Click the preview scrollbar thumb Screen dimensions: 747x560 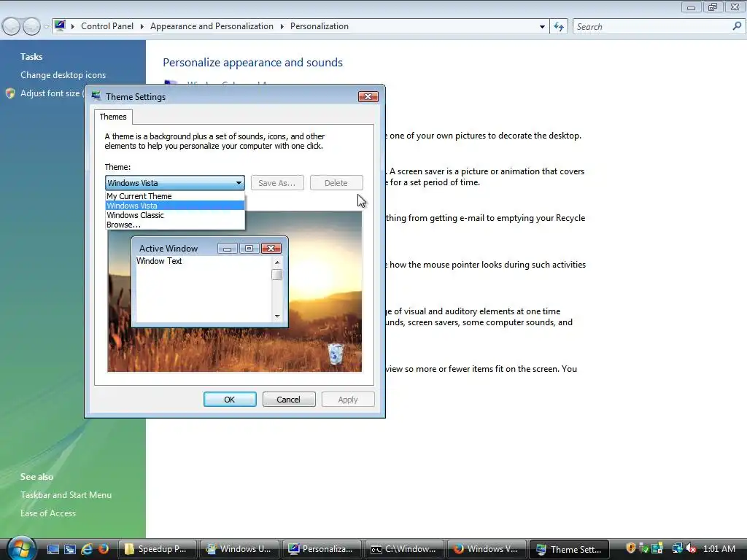(276, 275)
